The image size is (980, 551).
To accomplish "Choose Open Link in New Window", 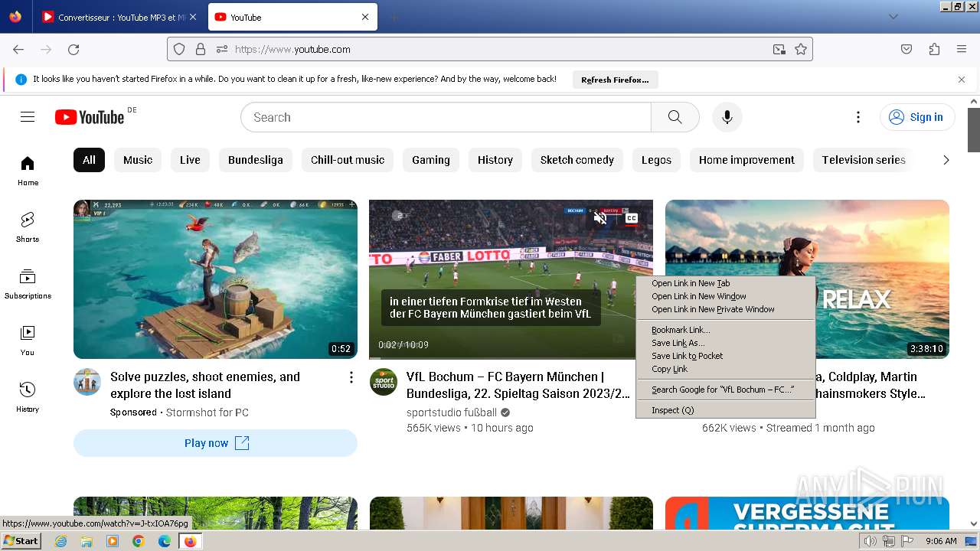I will [725, 296].
